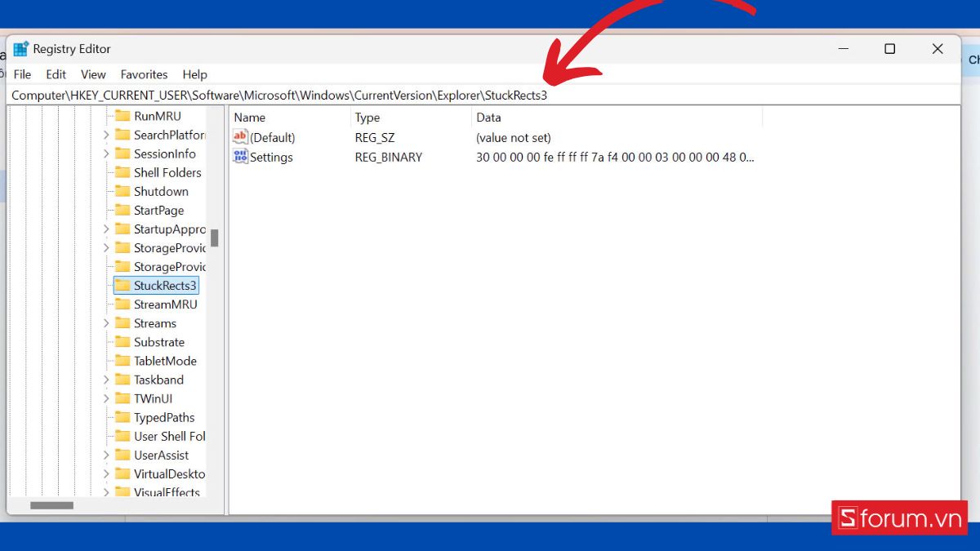The height and width of the screenshot is (551, 980).
Task: Click the Taskband folder icon
Action: pos(122,380)
